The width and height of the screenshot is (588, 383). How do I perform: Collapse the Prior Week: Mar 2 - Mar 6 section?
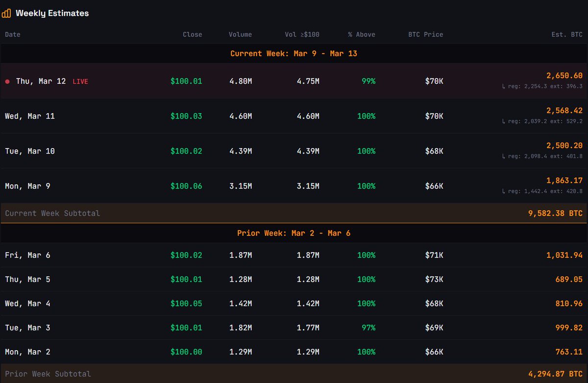click(294, 233)
